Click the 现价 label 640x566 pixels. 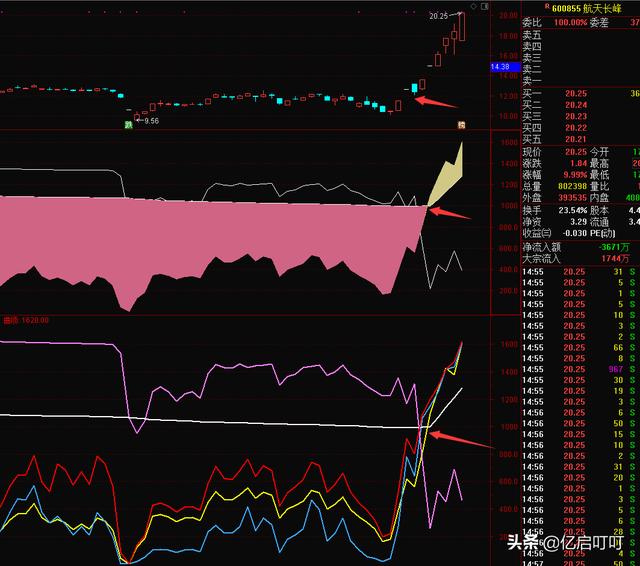point(532,152)
